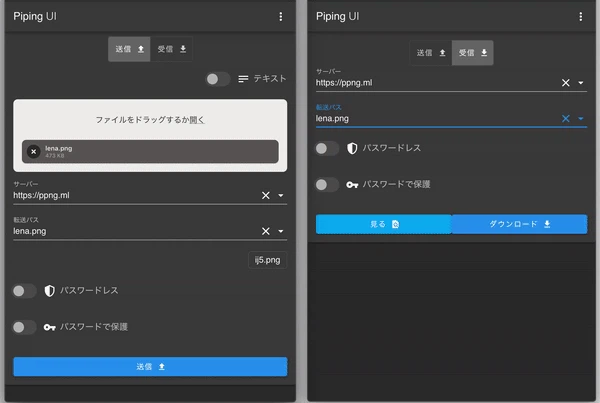600x403 pixels.
Task: Toggle パスワードレス switch in left panel
Action: pos(24,291)
